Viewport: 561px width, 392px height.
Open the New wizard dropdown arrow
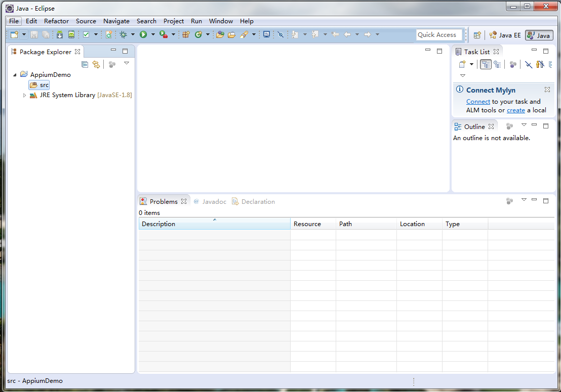(x=24, y=35)
